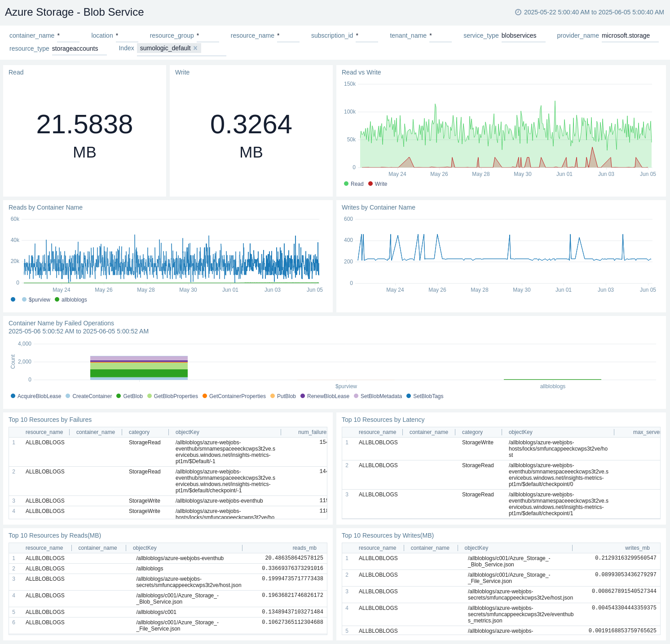
Task: Select writes value 0.08993053436279297
Action: point(626,575)
